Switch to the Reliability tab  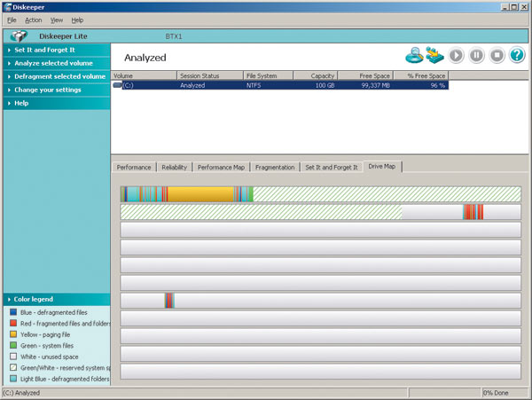point(174,168)
